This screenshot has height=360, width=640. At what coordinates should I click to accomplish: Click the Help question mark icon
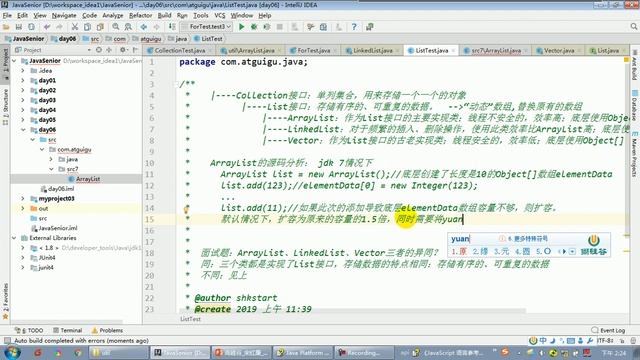354,27
